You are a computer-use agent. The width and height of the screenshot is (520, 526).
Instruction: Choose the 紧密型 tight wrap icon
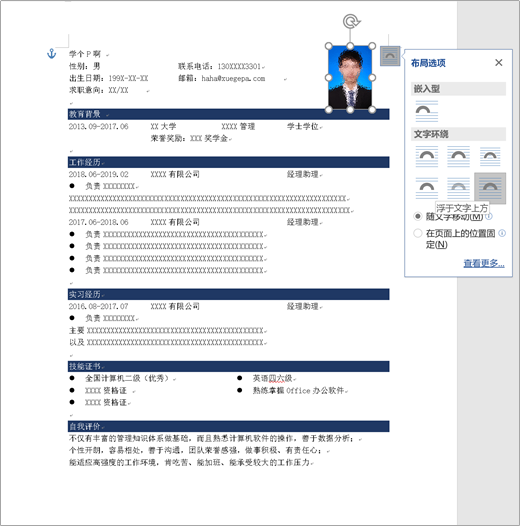pos(458,156)
